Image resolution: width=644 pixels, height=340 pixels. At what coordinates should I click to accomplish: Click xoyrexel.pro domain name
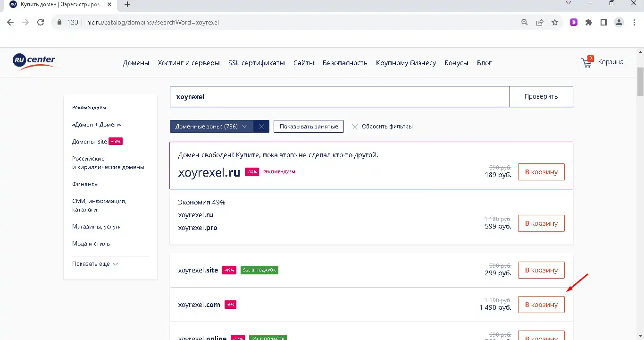198,228
